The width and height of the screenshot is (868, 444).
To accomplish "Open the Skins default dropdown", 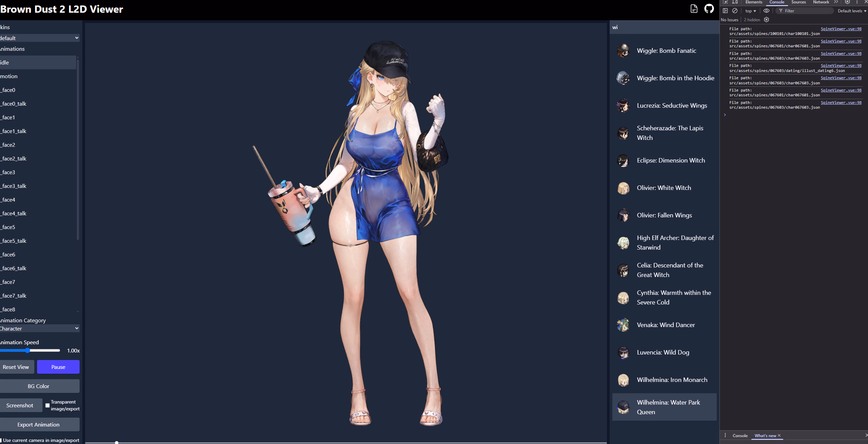I will [x=39, y=38].
